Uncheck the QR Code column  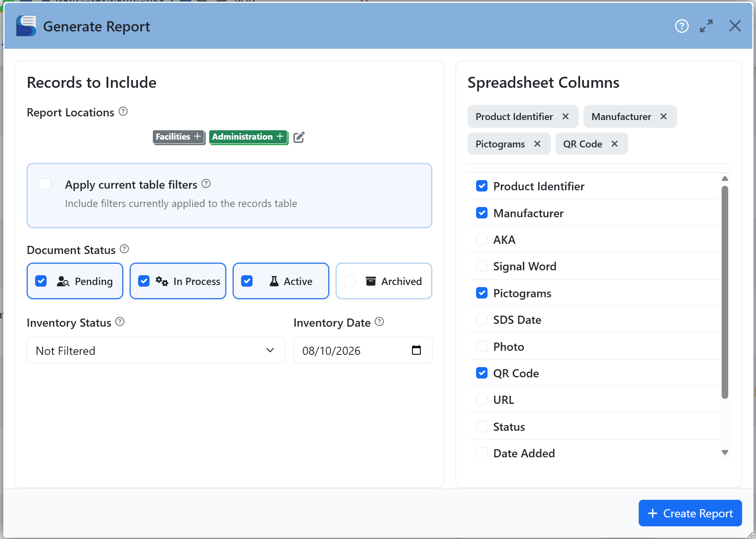pyautogui.click(x=482, y=373)
